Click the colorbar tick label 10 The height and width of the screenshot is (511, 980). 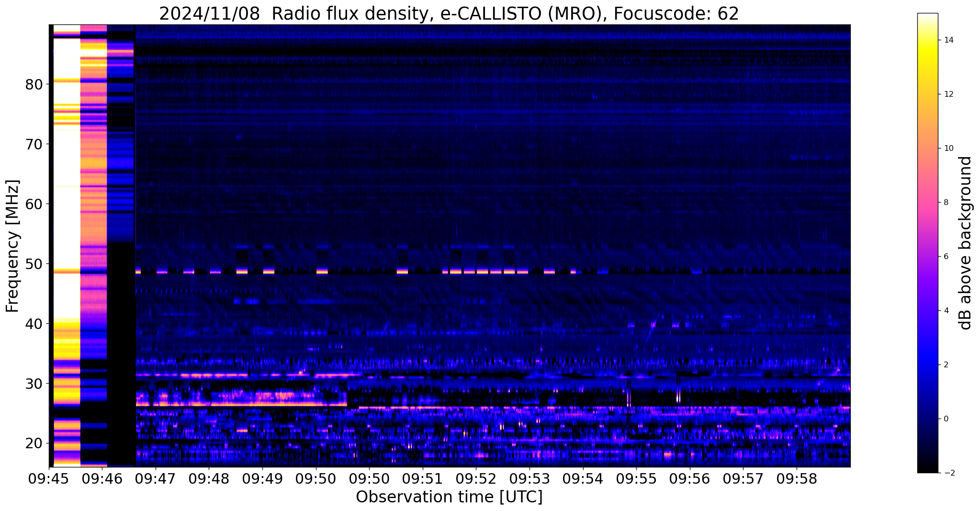pyautogui.click(x=948, y=148)
